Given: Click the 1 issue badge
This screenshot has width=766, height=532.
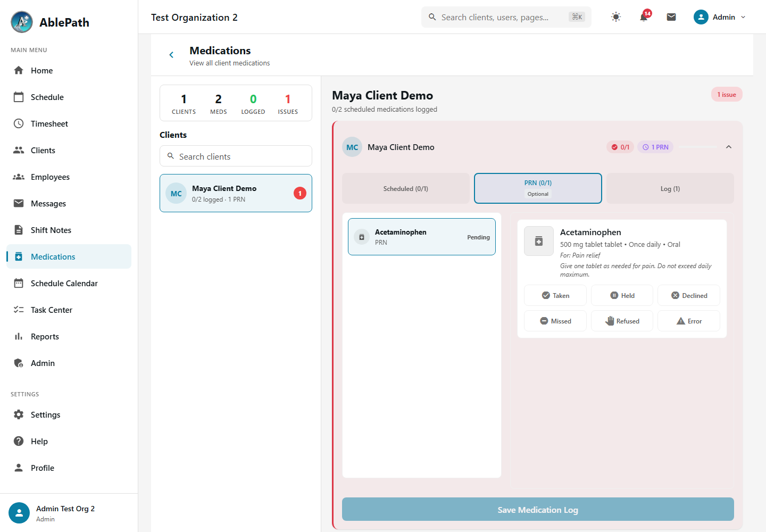Looking at the screenshot, I should [727, 94].
